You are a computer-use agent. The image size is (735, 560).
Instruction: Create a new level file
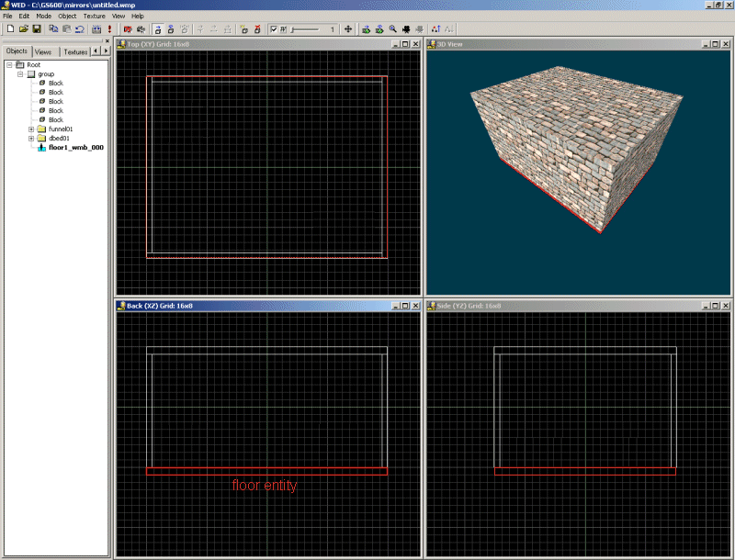tap(10, 29)
